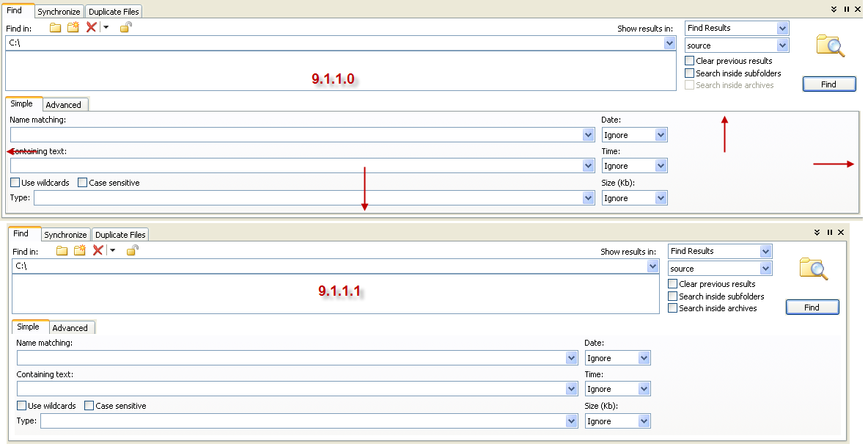Click the double-chevron collapse icon in upper panel header
Viewport: 868px width, 444px height.
tap(834, 10)
